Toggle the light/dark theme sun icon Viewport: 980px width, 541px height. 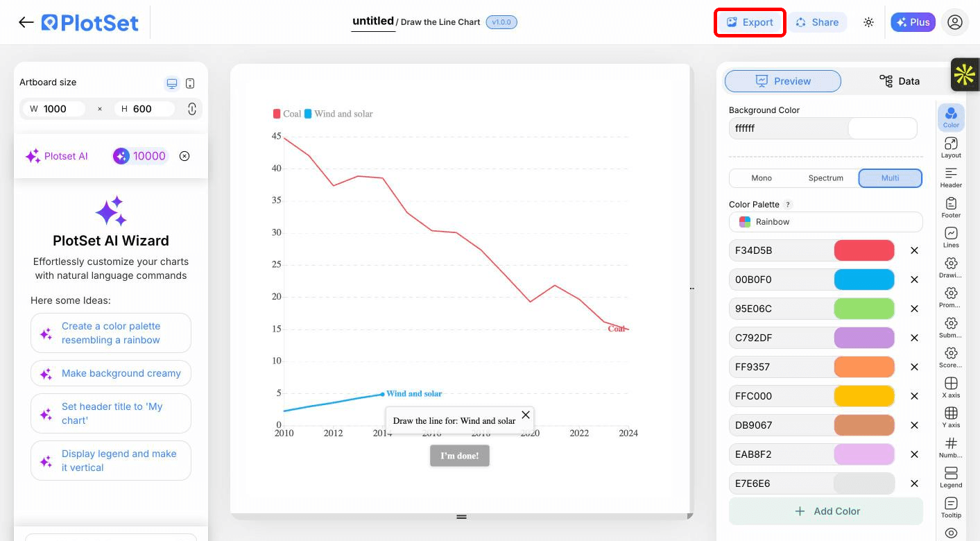tap(868, 22)
